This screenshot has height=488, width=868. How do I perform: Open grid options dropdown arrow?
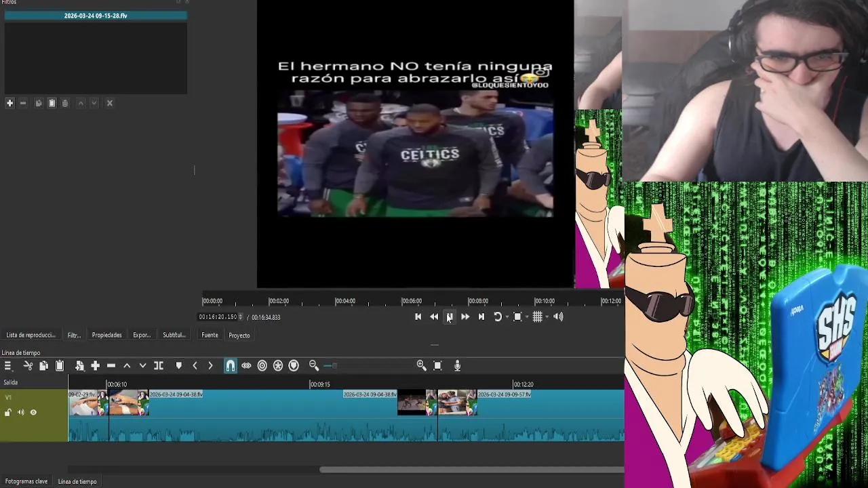click(547, 317)
